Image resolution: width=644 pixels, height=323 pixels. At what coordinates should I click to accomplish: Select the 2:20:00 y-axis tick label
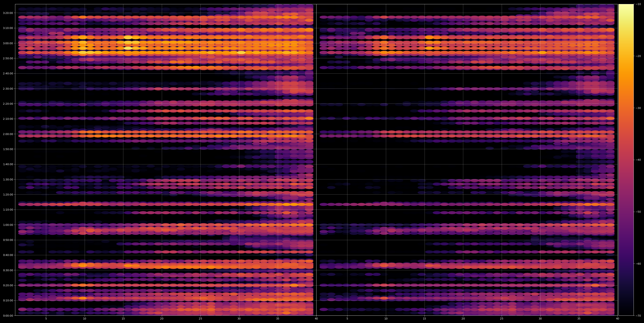click(8, 104)
